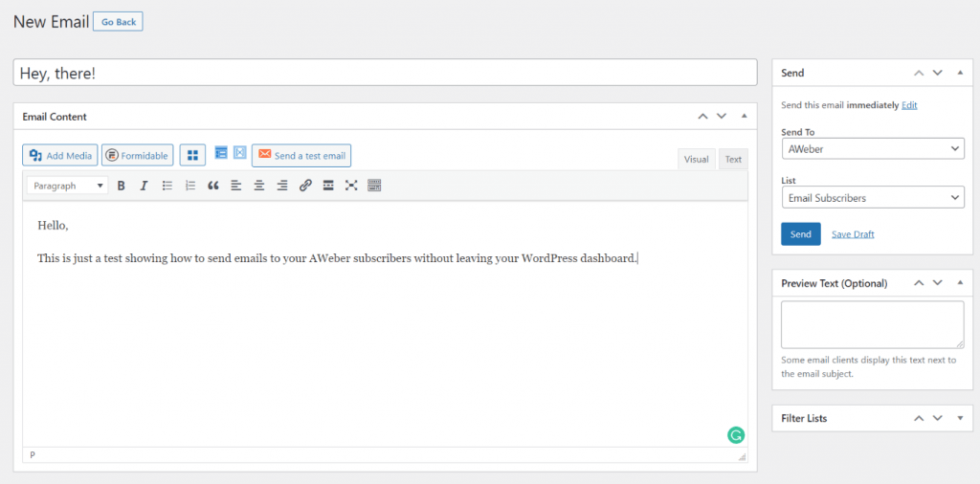Align text right
Image resolution: width=980 pixels, height=484 pixels.
[282, 186]
